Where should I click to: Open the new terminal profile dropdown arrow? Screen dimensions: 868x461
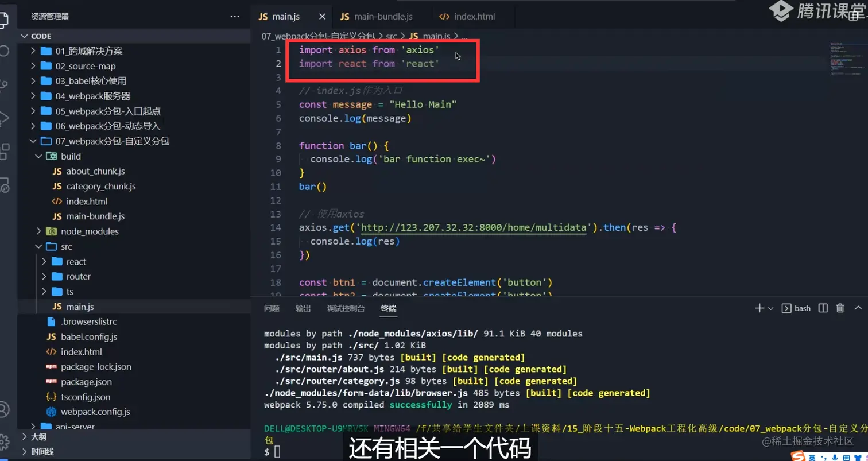[770, 308]
